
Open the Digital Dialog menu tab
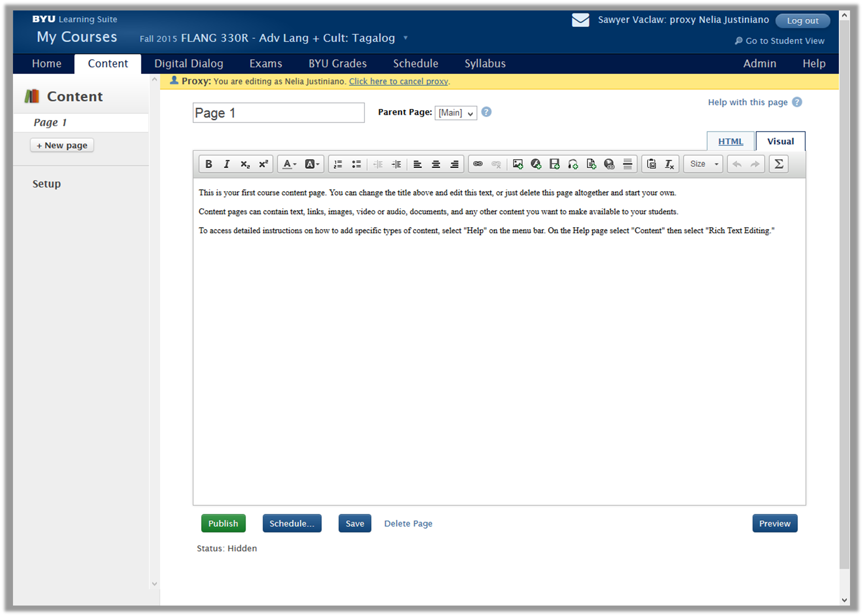pos(189,64)
